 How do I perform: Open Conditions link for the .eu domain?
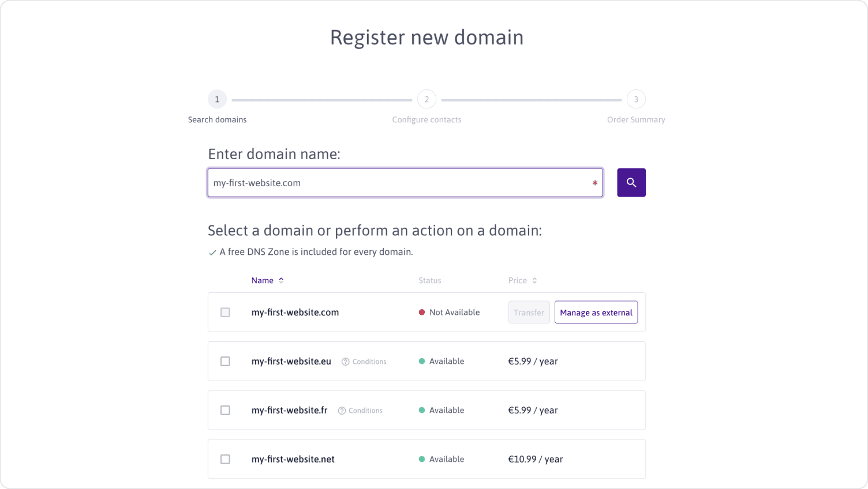point(369,362)
